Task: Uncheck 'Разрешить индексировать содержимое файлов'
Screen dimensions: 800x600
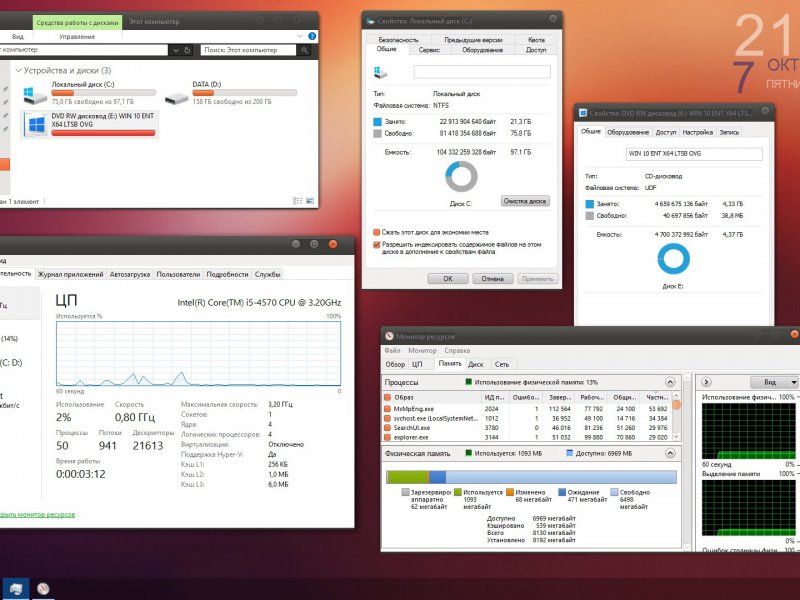Action: point(377,245)
